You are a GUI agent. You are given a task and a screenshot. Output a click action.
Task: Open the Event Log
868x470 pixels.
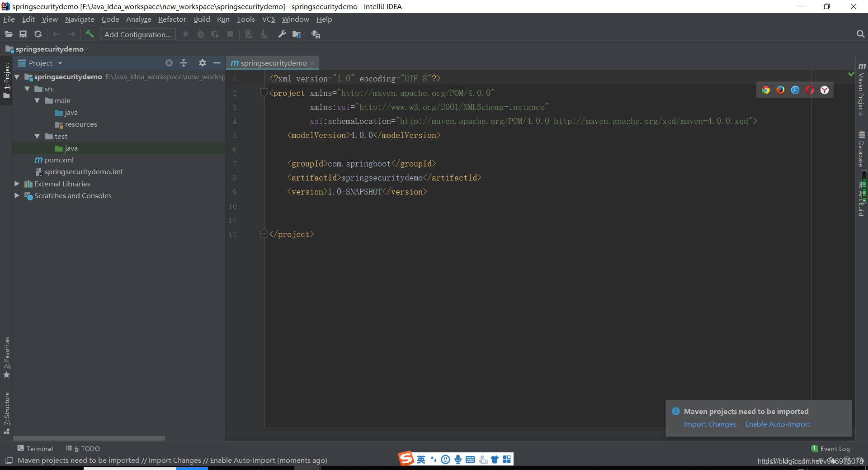830,449
